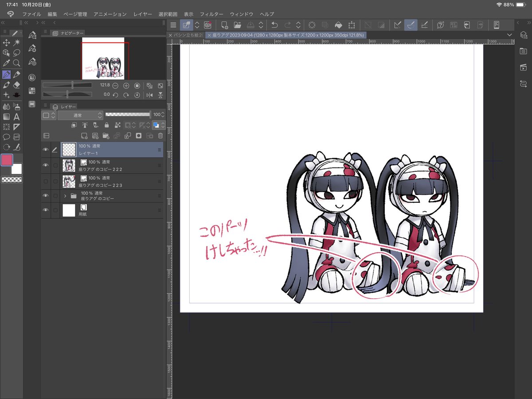
Task: Select the Text tool
Action: click(x=17, y=117)
